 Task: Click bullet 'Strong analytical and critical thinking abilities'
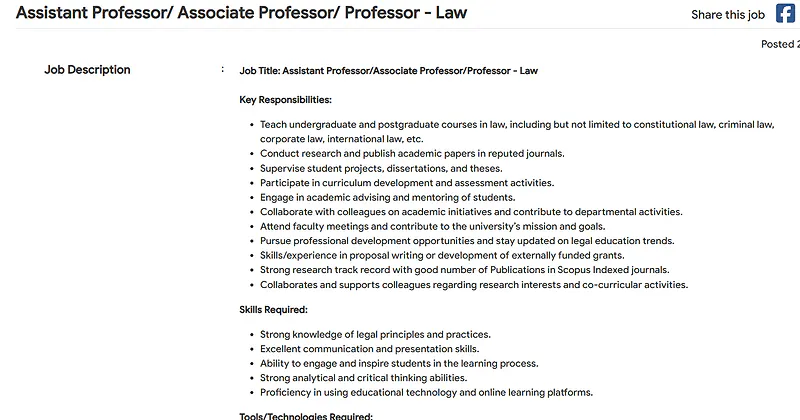click(x=363, y=378)
